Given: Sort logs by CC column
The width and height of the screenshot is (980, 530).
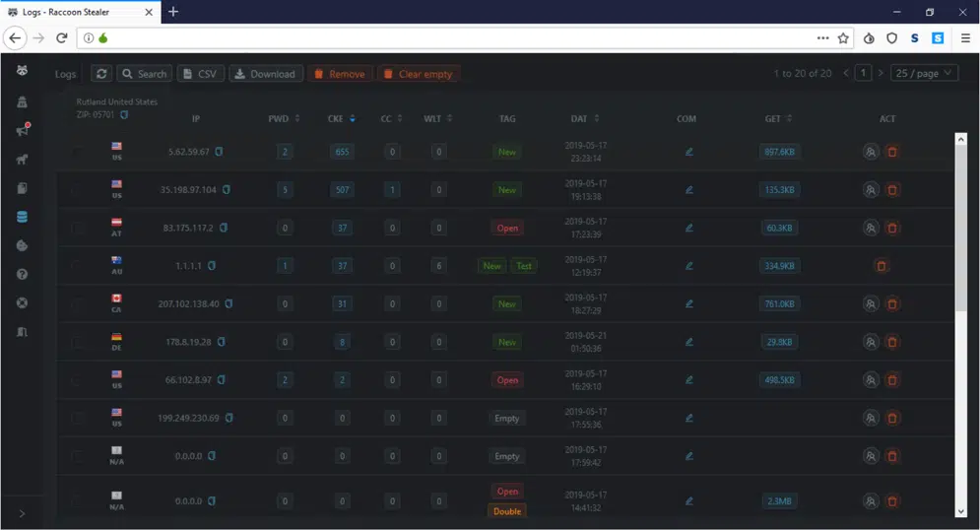Looking at the screenshot, I should [399, 119].
